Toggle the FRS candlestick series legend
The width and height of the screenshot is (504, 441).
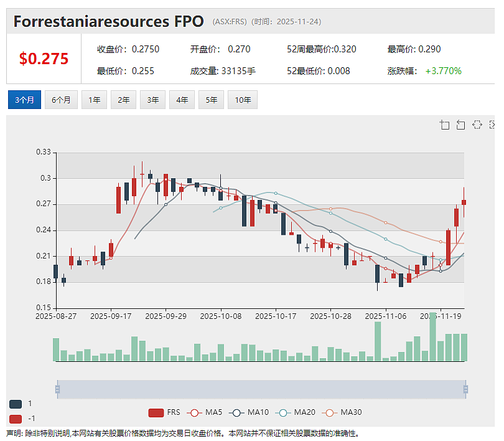coord(164,412)
